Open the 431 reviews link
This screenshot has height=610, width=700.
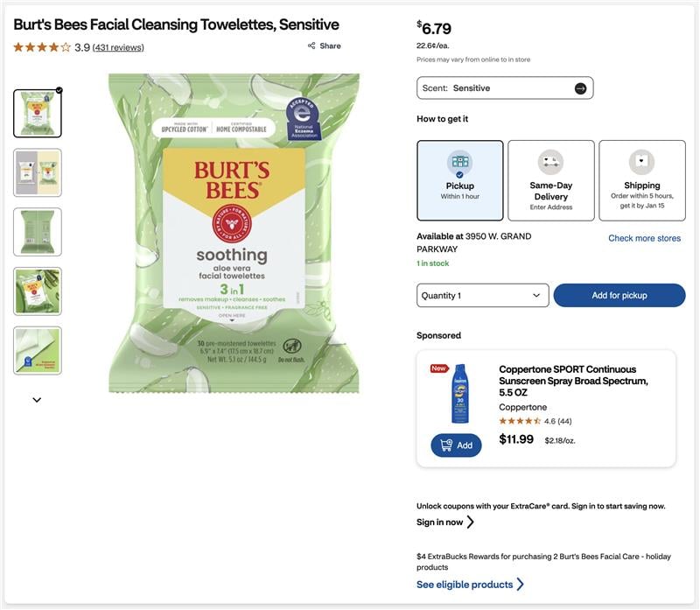tap(118, 47)
